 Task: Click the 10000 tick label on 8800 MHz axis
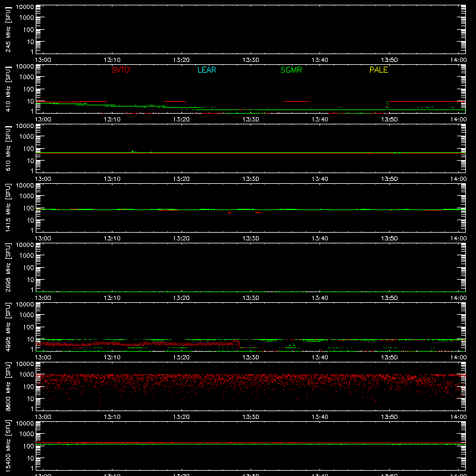25,364
